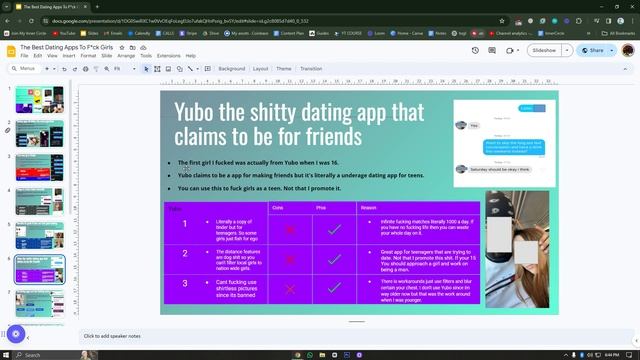640x360 pixels.
Task: Open the Windows Start menu
Action: click(x=6, y=355)
